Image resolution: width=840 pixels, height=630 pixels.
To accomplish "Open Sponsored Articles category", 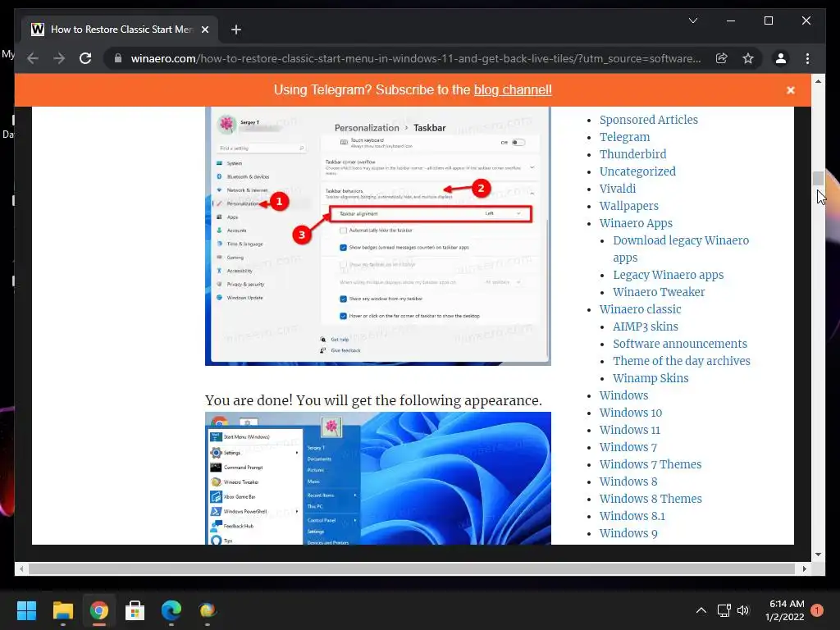I will [648, 120].
